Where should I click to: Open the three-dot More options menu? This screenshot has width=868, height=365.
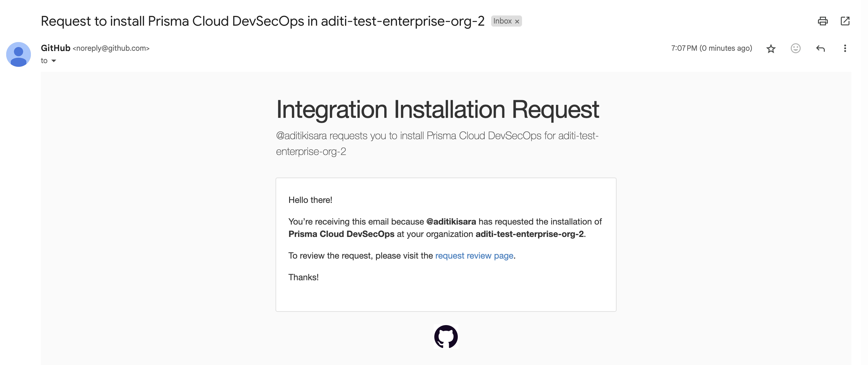click(845, 49)
